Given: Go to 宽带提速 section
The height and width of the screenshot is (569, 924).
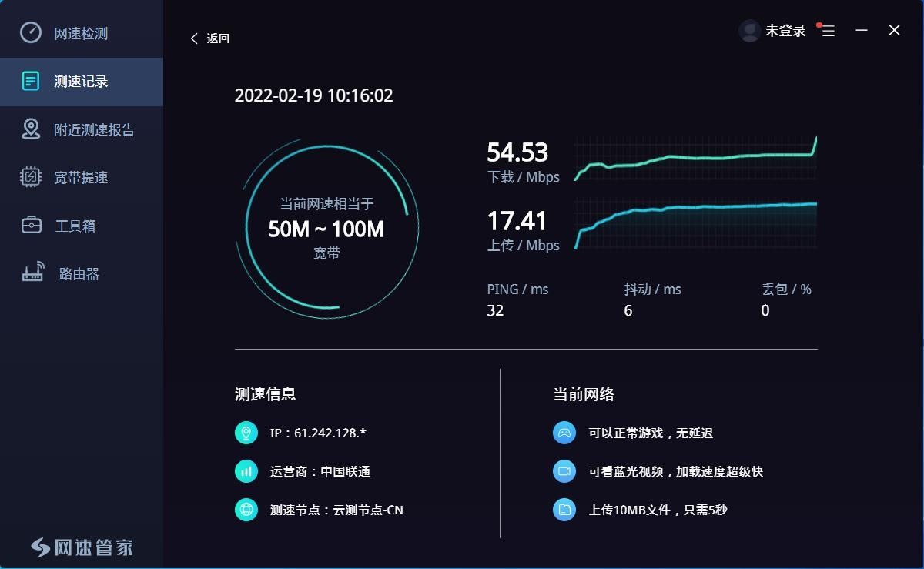Looking at the screenshot, I should click(x=82, y=178).
